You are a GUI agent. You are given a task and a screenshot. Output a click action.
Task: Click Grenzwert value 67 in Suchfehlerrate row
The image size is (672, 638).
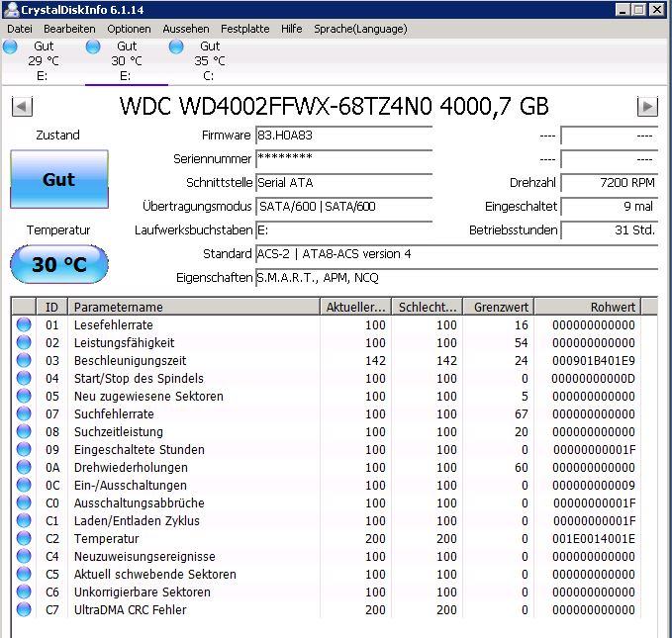coord(522,413)
